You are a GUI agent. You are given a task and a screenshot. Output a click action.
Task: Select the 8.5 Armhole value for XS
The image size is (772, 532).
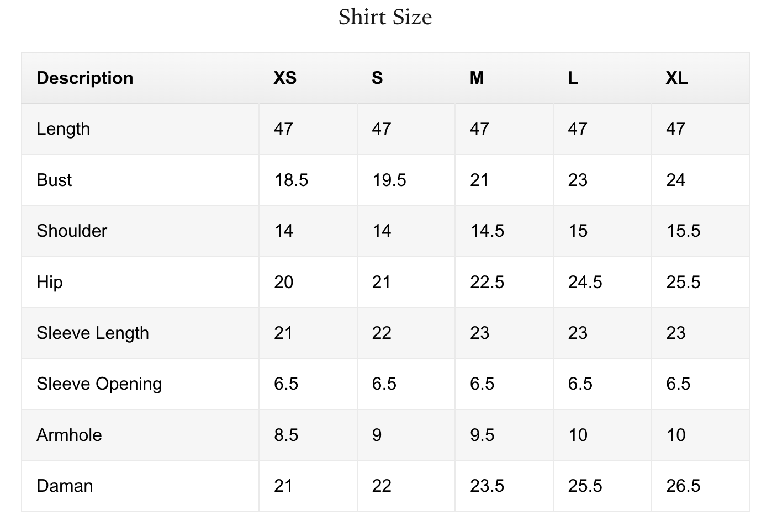point(286,435)
